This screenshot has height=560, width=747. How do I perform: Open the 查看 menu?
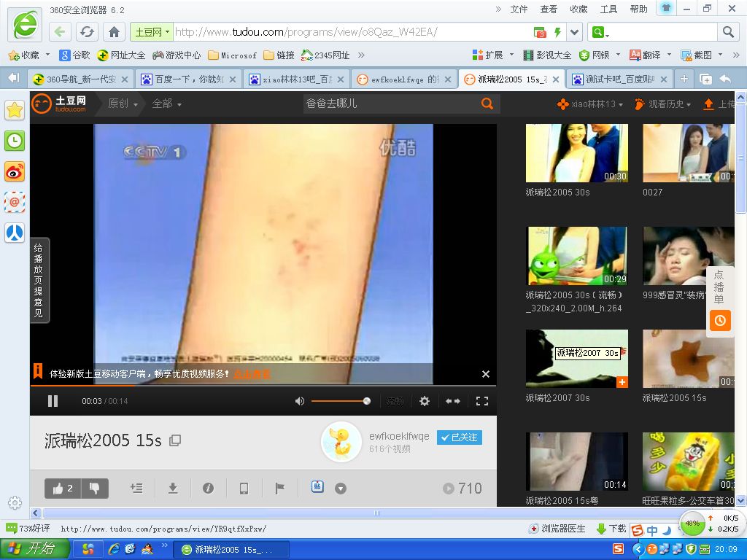(549, 9)
